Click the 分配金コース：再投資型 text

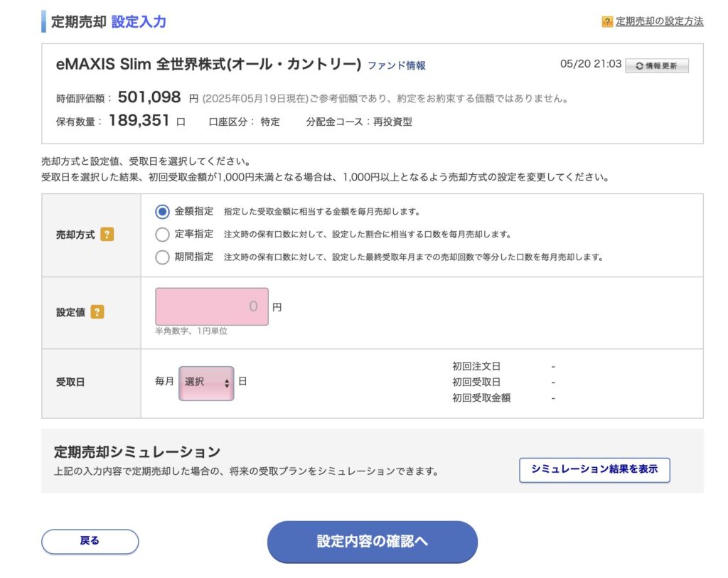click(359, 122)
